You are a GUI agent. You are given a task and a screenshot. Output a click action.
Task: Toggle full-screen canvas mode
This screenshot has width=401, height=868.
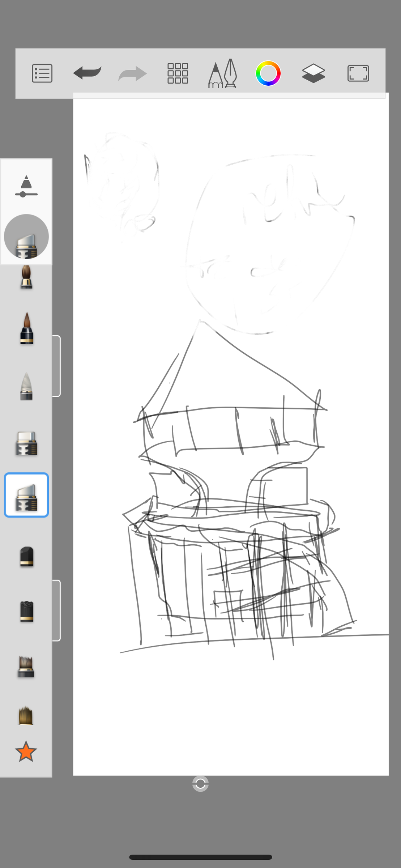(x=358, y=73)
